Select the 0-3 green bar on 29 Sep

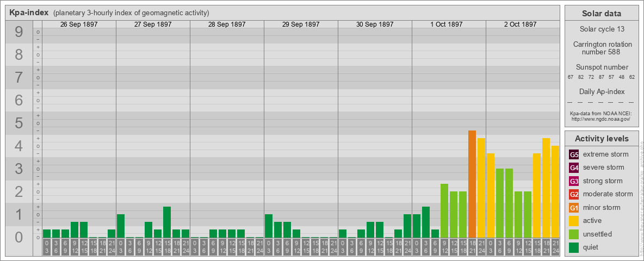tap(269, 226)
